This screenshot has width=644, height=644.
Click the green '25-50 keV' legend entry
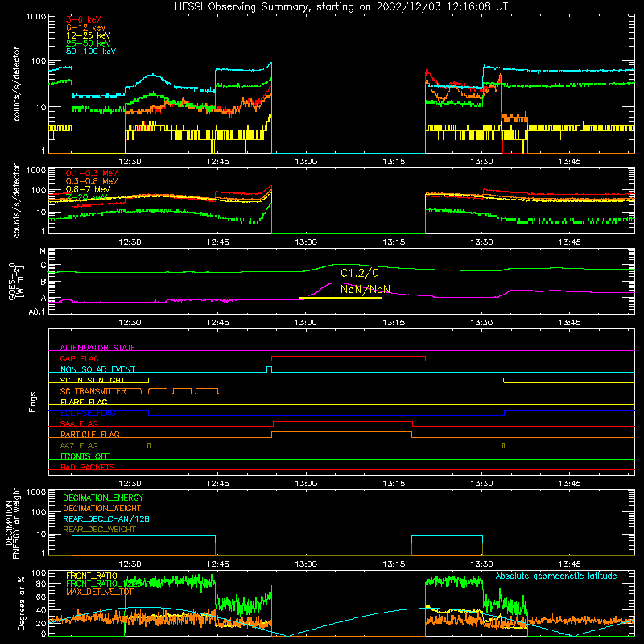coord(89,43)
